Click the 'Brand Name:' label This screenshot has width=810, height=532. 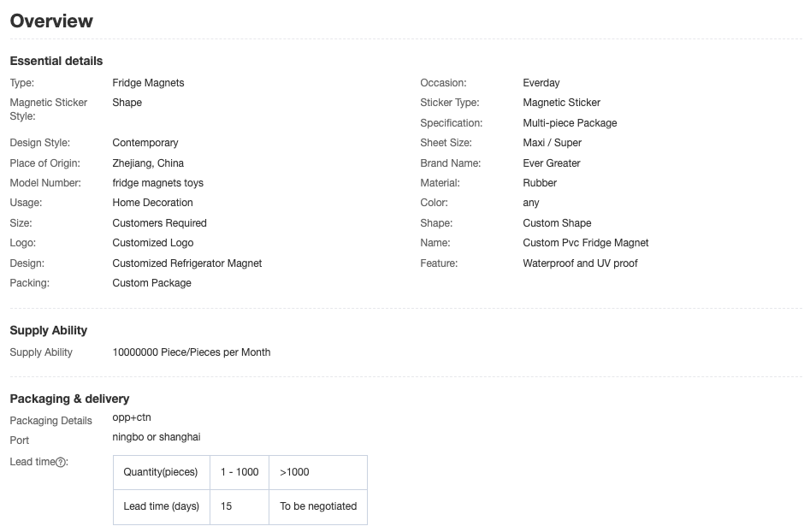(451, 163)
